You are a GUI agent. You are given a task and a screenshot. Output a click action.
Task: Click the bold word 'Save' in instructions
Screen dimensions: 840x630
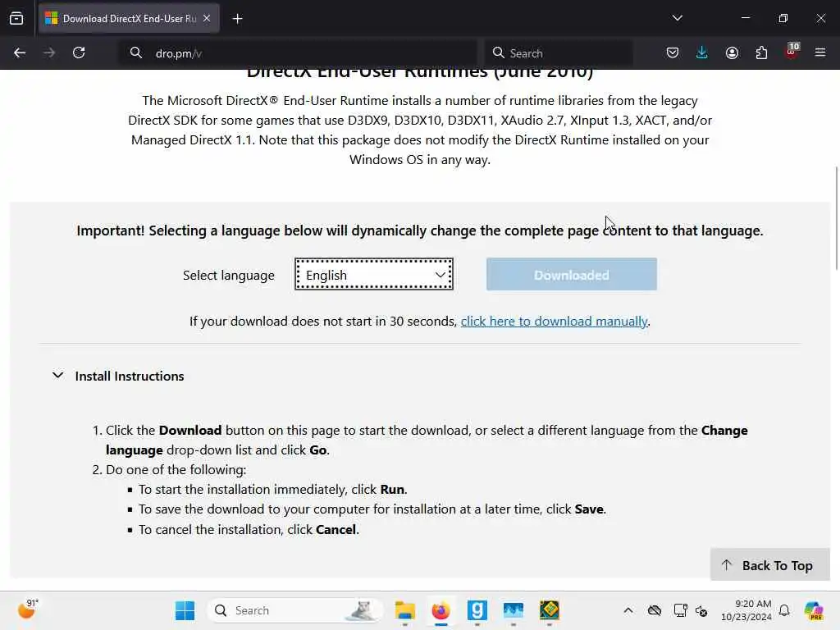coord(589,509)
